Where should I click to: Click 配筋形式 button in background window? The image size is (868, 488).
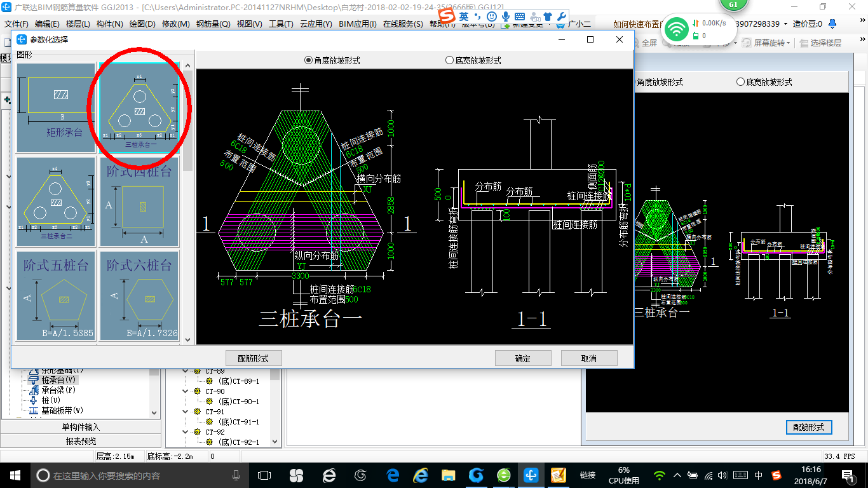click(809, 428)
